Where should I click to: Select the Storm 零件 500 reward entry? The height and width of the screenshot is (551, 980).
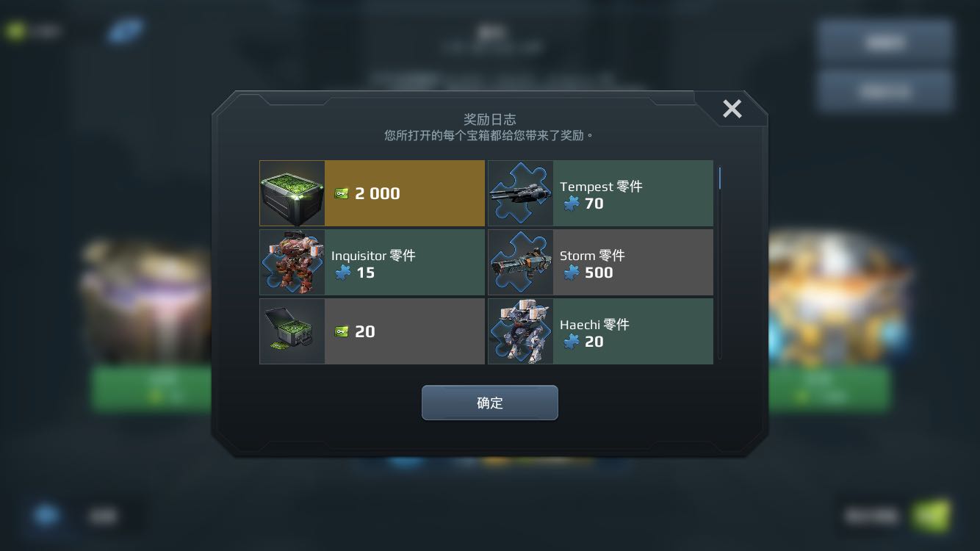point(601,262)
